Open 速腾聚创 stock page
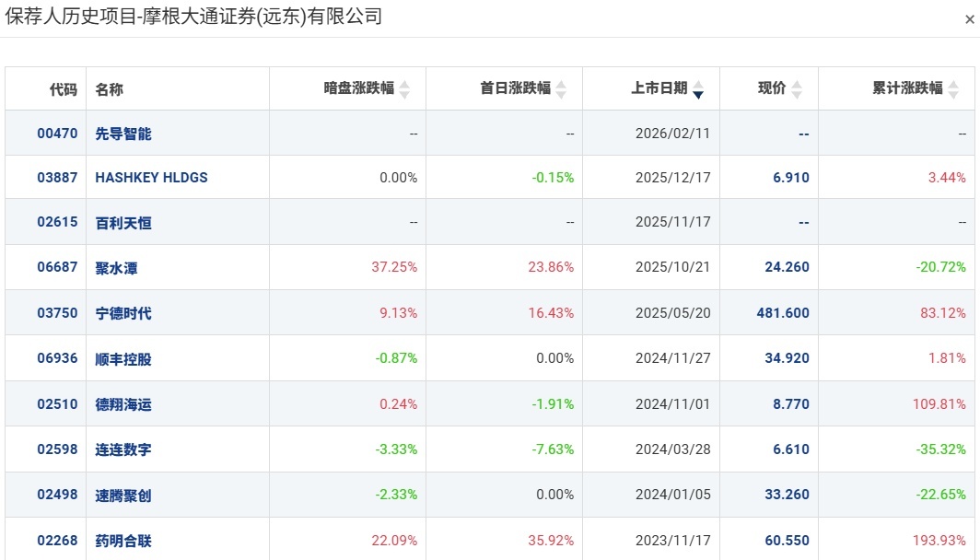980x560 pixels. coord(123,495)
